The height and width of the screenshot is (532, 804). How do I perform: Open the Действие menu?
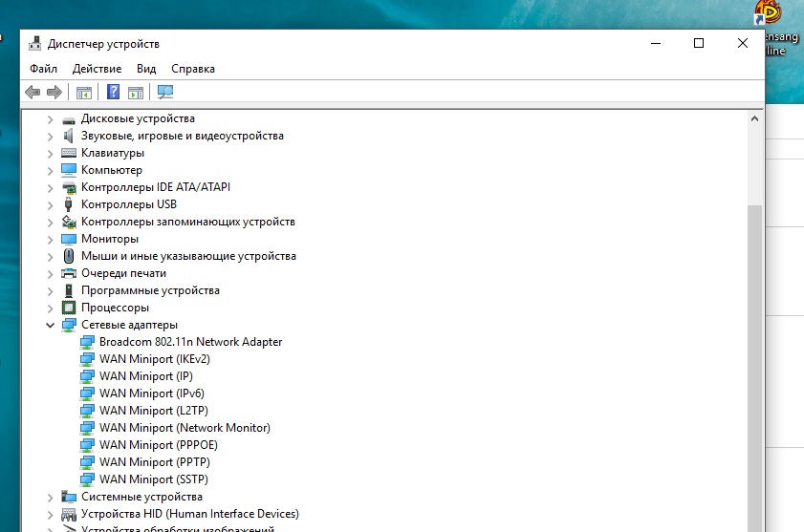97,69
